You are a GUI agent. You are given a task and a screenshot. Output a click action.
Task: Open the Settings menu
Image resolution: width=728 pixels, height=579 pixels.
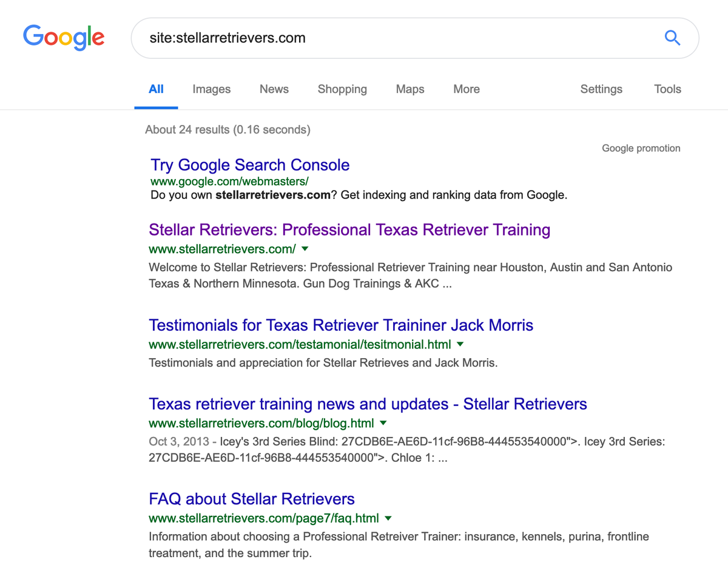601,89
